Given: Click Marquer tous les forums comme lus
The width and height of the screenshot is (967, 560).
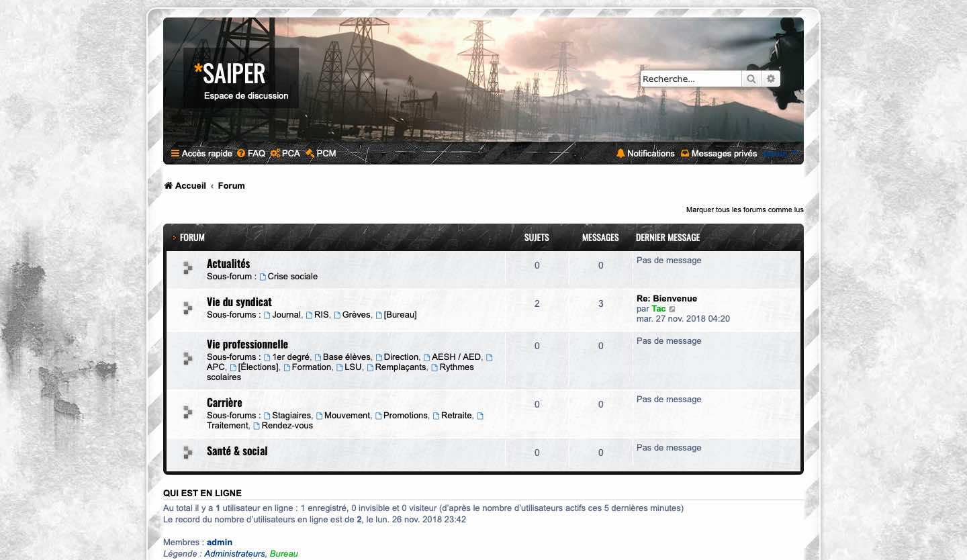Looking at the screenshot, I should point(744,210).
